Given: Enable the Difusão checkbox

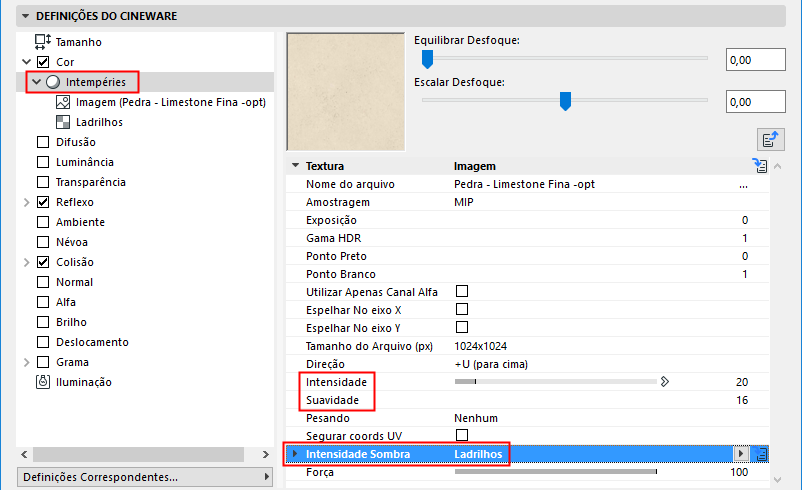Looking at the screenshot, I should (x=43, y=142).
